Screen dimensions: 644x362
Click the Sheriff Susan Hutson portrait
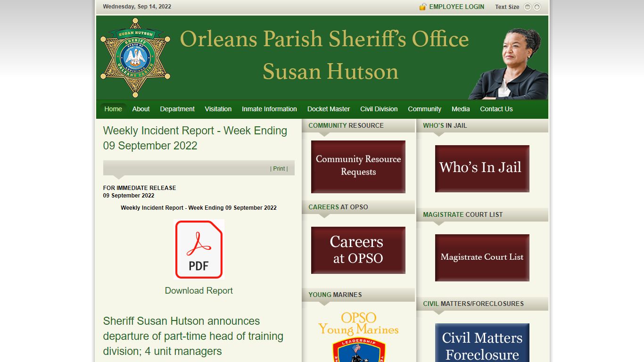click(509, 64)
